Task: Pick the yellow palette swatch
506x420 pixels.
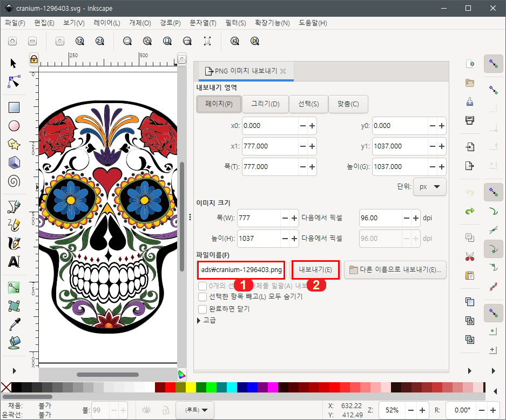Action: coord(191,387)
